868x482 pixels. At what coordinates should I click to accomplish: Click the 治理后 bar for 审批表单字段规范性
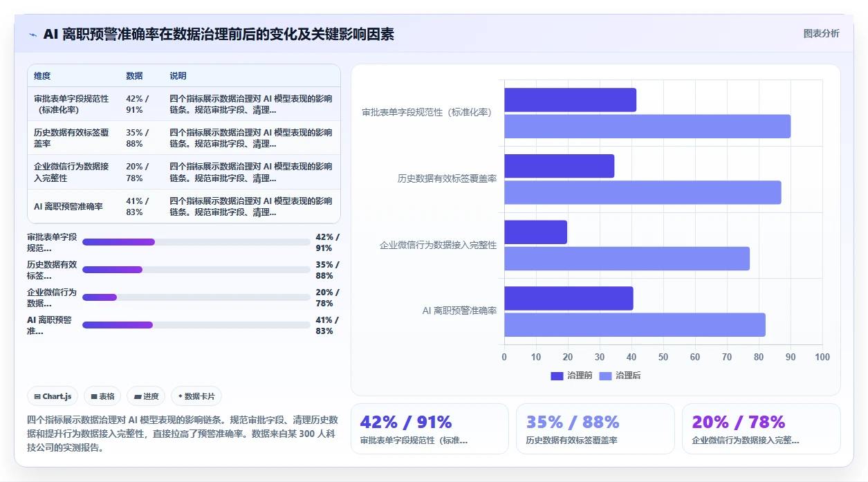[647, 126]
